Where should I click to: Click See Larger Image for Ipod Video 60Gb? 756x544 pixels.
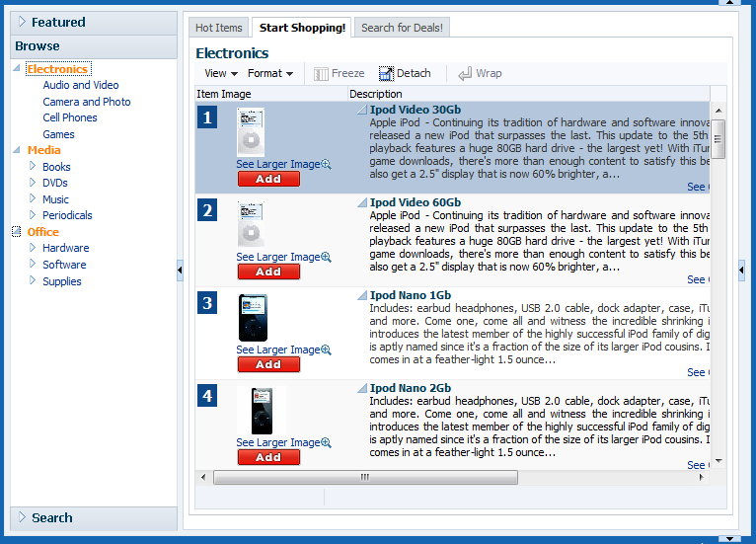(x=278, y=257)
